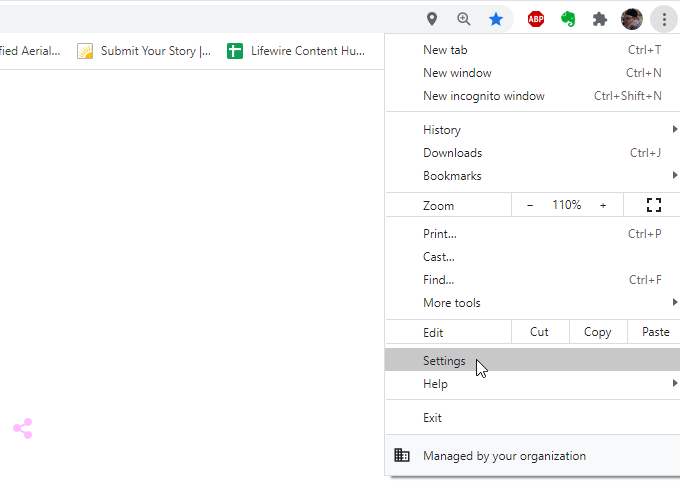Screen dimensions: 680x482
Task: Click the Paste button in Edit row
Action: pyautogui.click(x=655, y=332)
